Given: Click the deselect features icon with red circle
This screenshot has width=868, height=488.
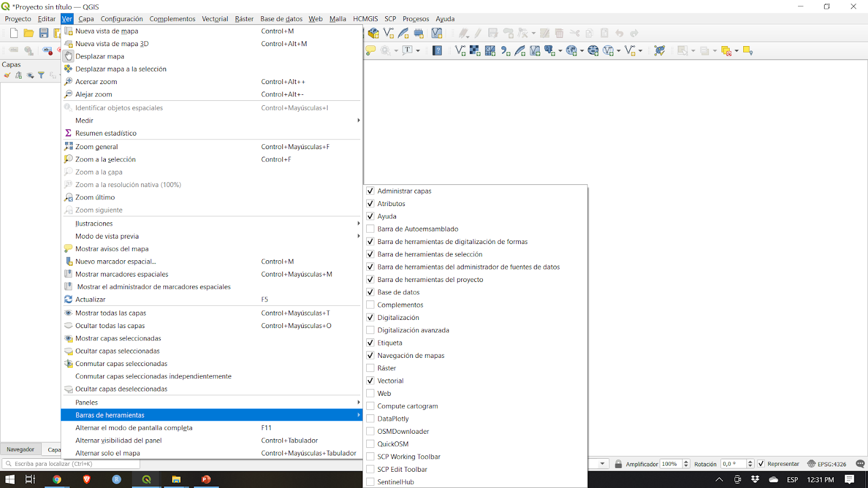Looking at the screenshot, I should pyautogui.click(x=726, y=51).
